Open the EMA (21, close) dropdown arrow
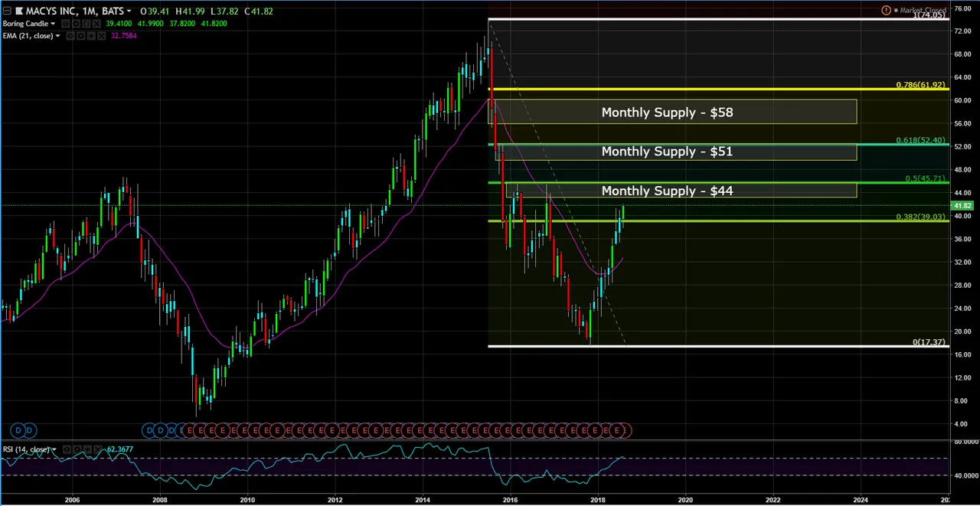The image size is (980, 506). (x=57, y=36)
